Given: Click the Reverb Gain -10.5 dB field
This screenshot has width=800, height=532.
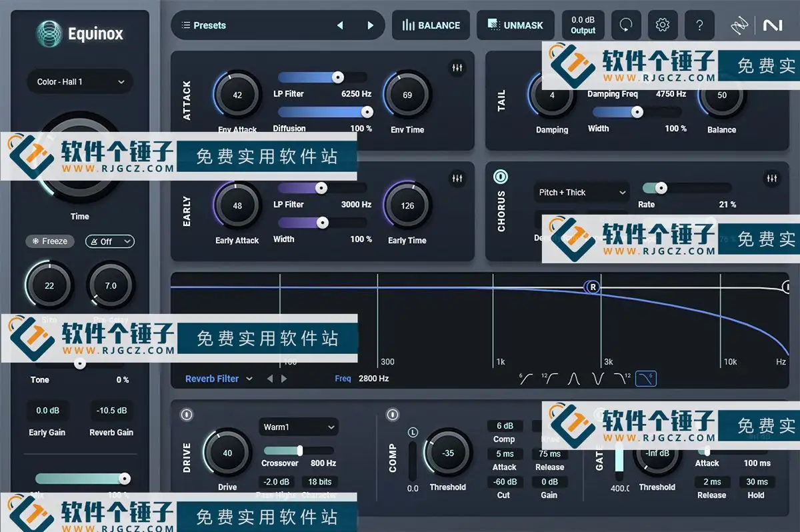Looking at the screenshot, I should [x=111, y=411].
